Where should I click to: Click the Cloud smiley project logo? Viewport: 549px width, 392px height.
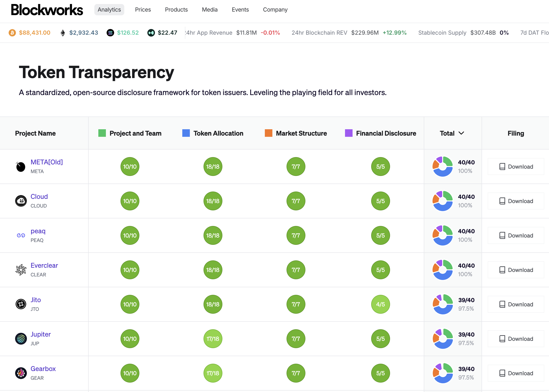click(21, 201)
